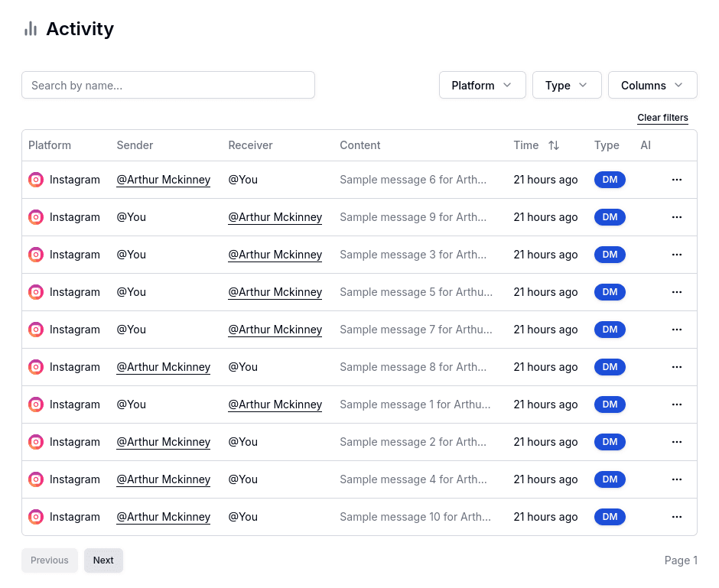Viewport: 719px width, 588px height.
Task: Open the actions menu on the bottom row
Action: [x=676, y=517]
